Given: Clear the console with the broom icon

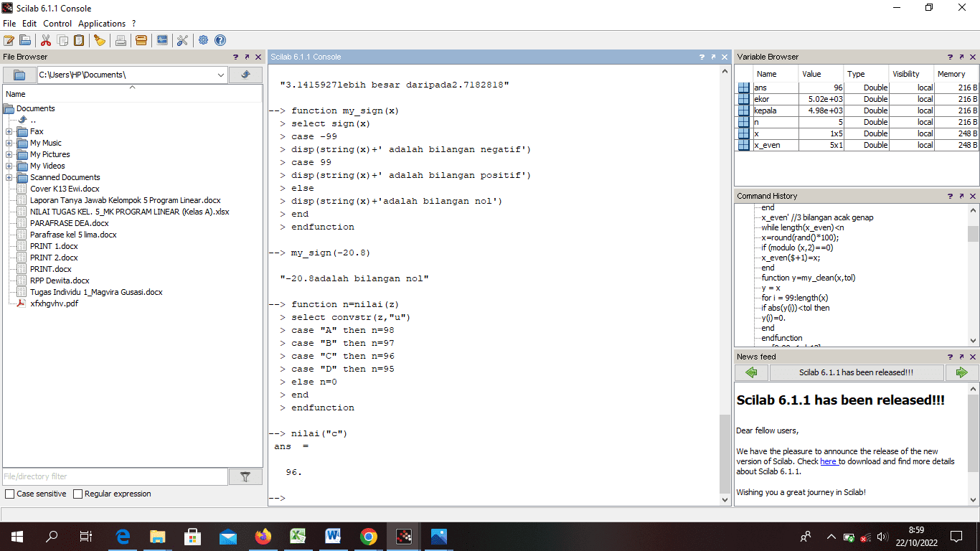Looking at the screenshot, I should pyautogui.click(x=100, y=40).
